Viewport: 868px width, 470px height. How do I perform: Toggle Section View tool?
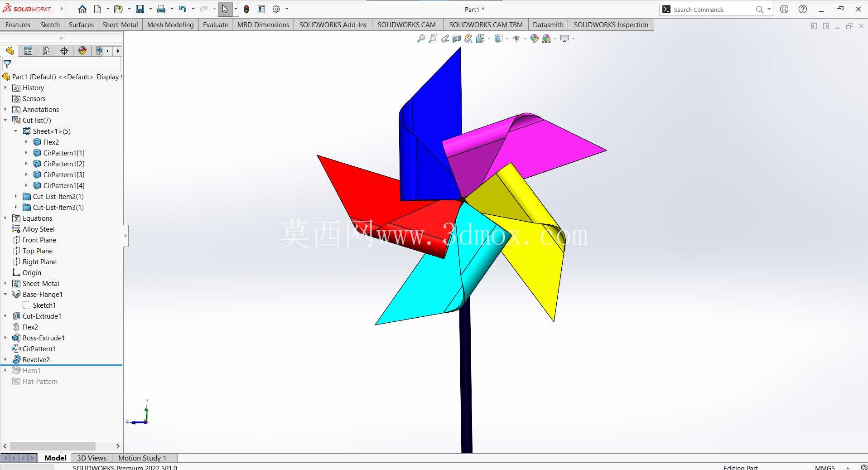coord(457,39)
